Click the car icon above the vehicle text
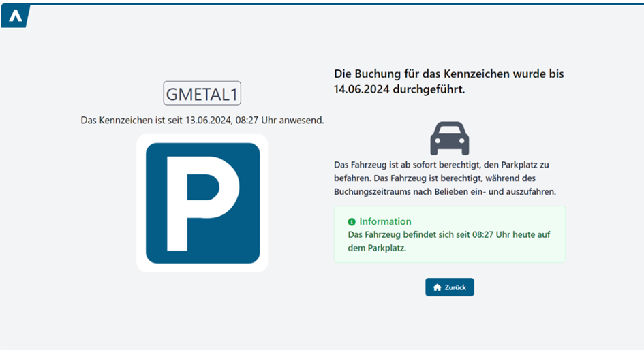The height and width of the screenshot is (350, 644). (449, 138)
